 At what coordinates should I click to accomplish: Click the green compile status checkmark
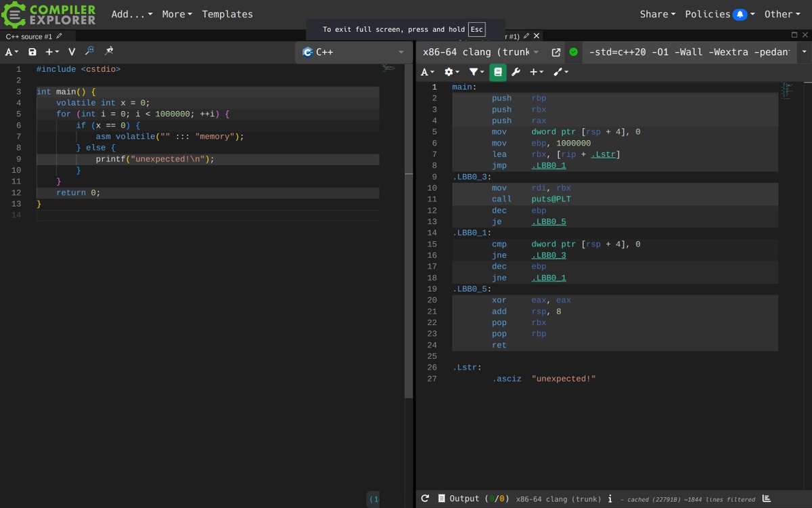[574, 52]
